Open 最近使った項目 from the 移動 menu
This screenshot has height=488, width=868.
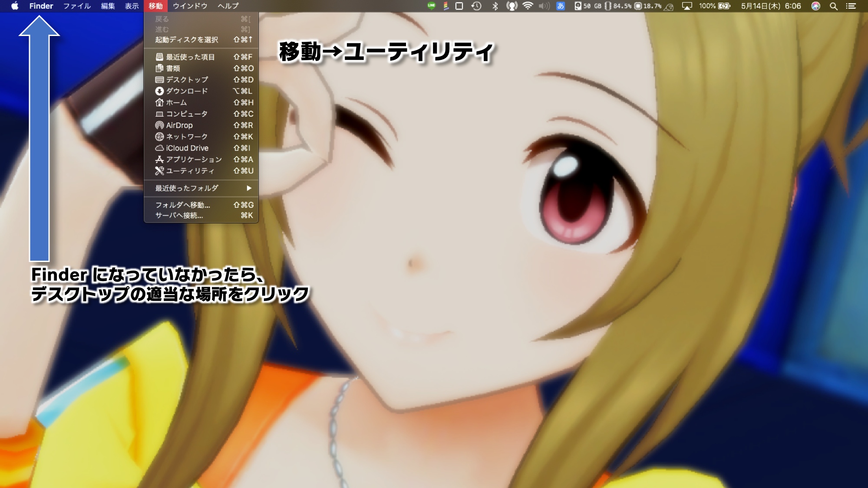tap(201, 57)
